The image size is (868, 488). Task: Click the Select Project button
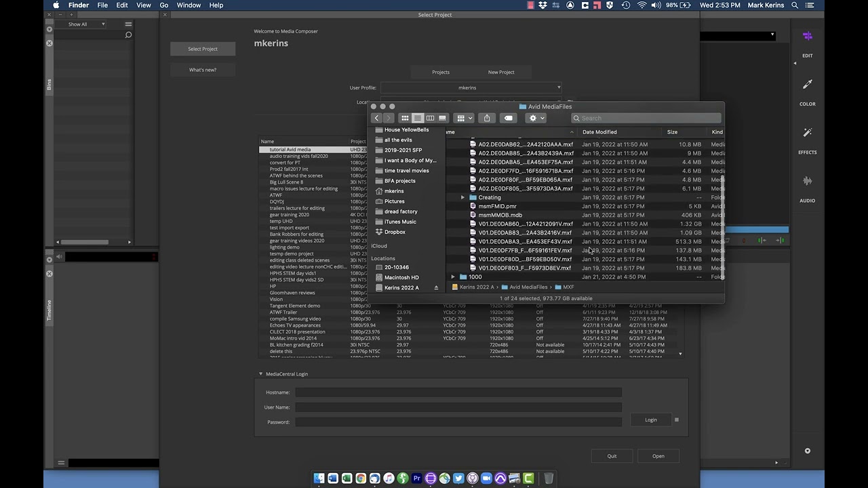click(203, 49)
